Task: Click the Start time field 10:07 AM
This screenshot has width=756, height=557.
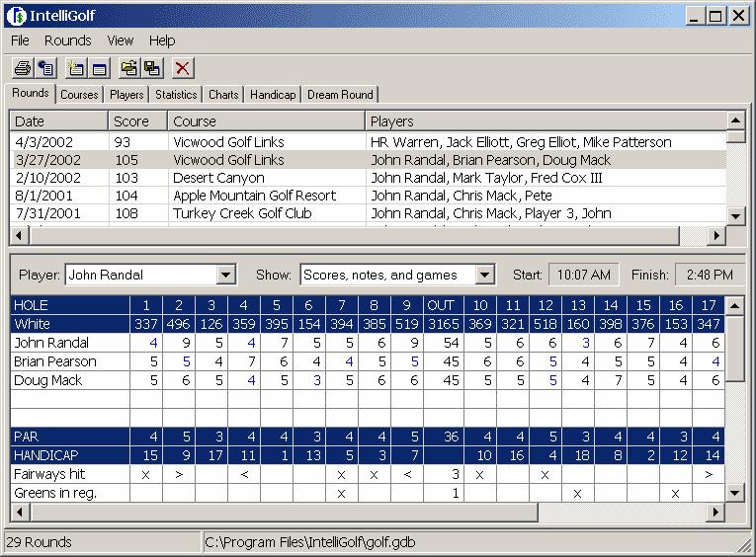Action: [x=584, y=275]
